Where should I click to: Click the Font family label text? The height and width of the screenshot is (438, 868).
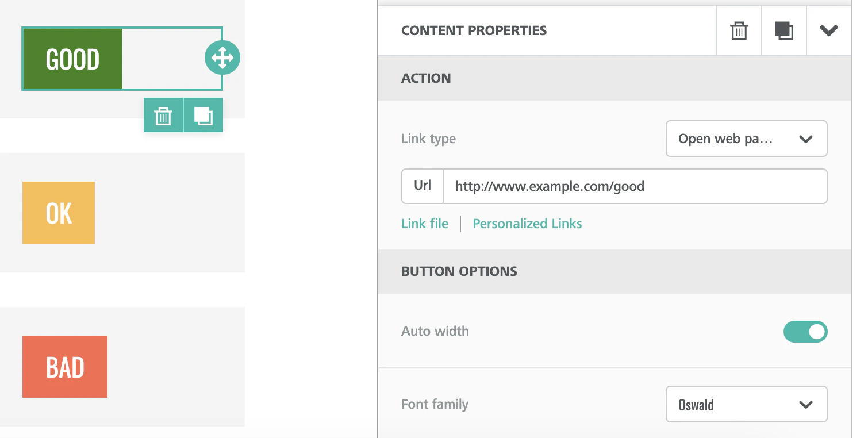tap(435, 405)
